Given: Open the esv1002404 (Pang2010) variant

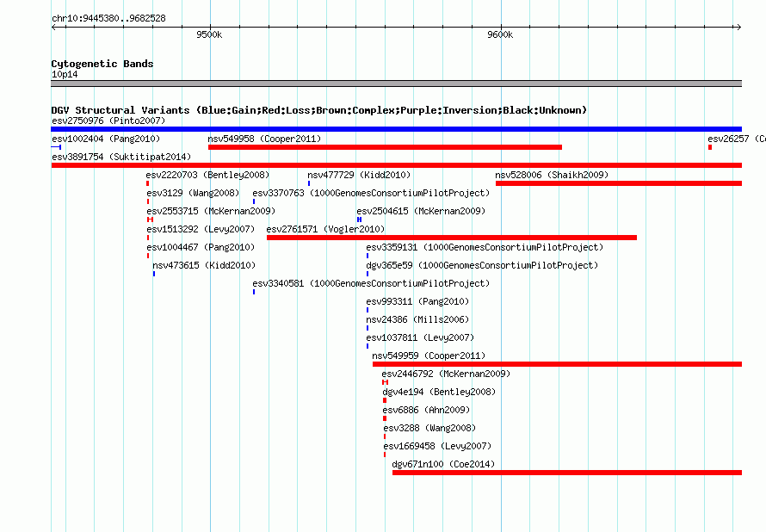Looking at the screenshot, I should point(106,139).
